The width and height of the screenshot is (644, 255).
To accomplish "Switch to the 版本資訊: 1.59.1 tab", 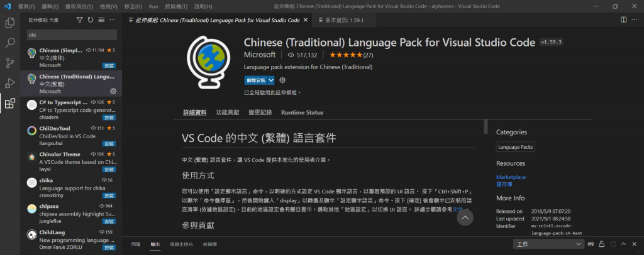I will [344, 20].
